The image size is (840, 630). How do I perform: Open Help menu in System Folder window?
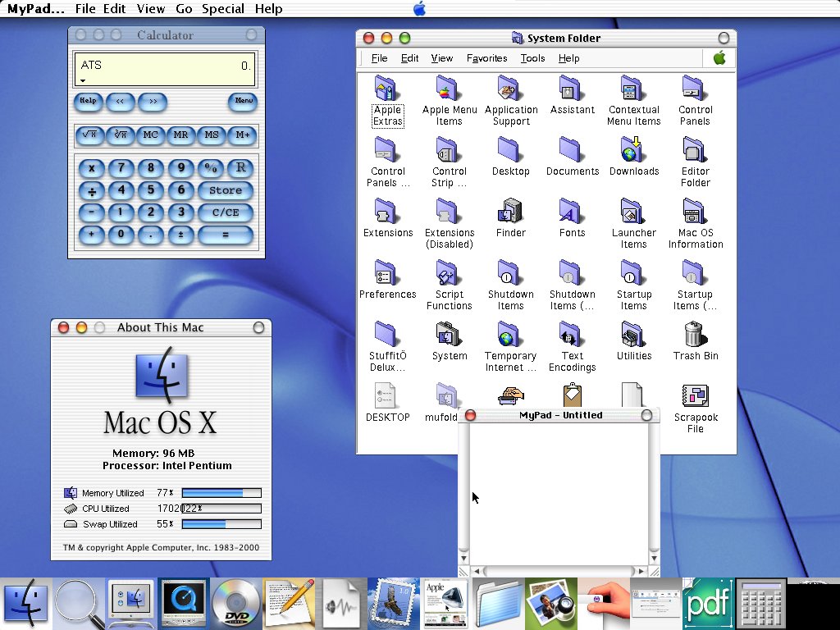pos(569,58)
